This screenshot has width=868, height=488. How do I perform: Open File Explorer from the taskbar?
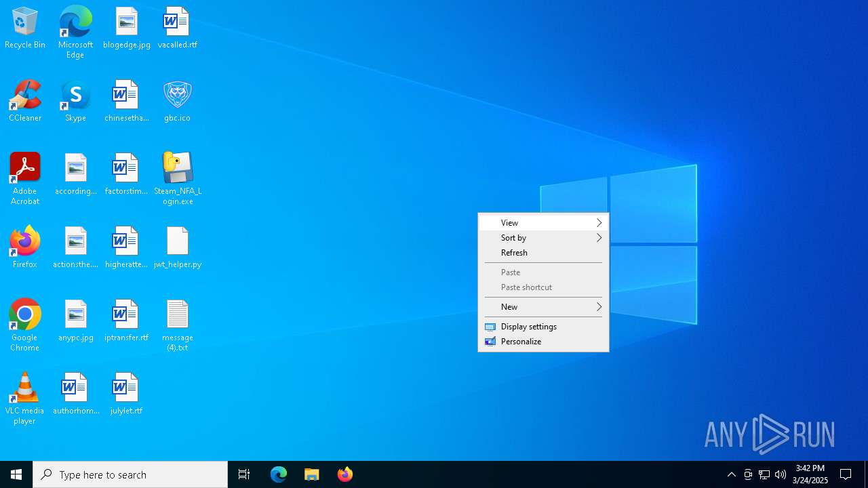(312, 474)
